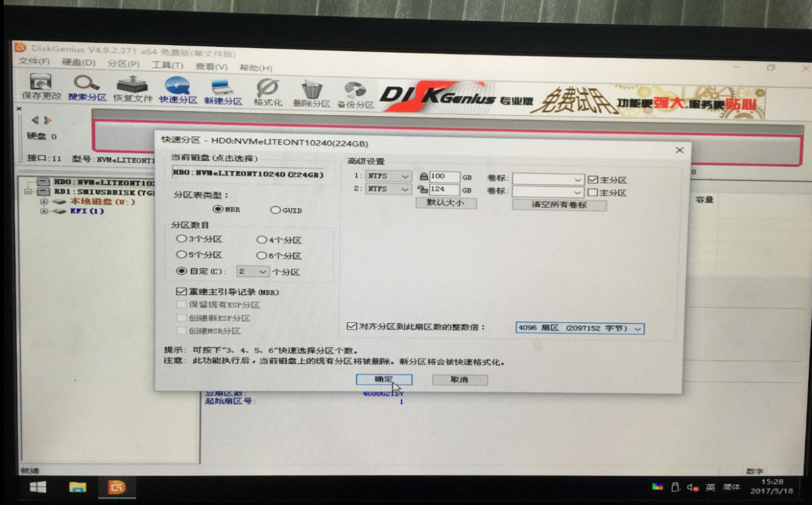
Task: Click the locked padlock beside partition 1 size
Action: 424,176
